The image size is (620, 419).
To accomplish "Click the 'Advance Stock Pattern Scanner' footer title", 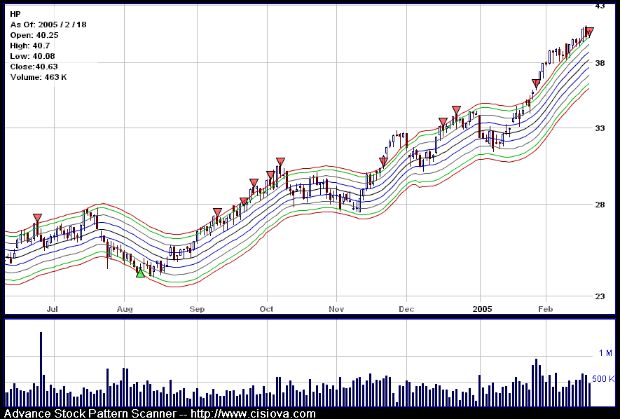I will (x=90, y=414).
